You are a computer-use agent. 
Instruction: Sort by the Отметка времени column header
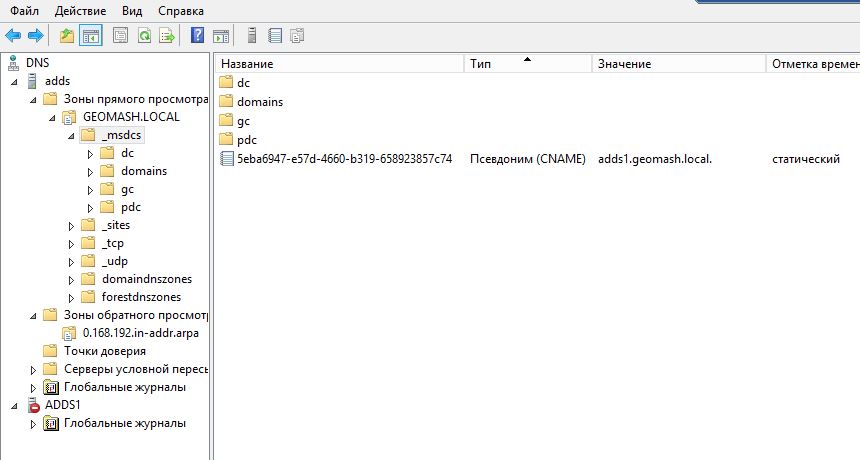[x=813, y=64]
